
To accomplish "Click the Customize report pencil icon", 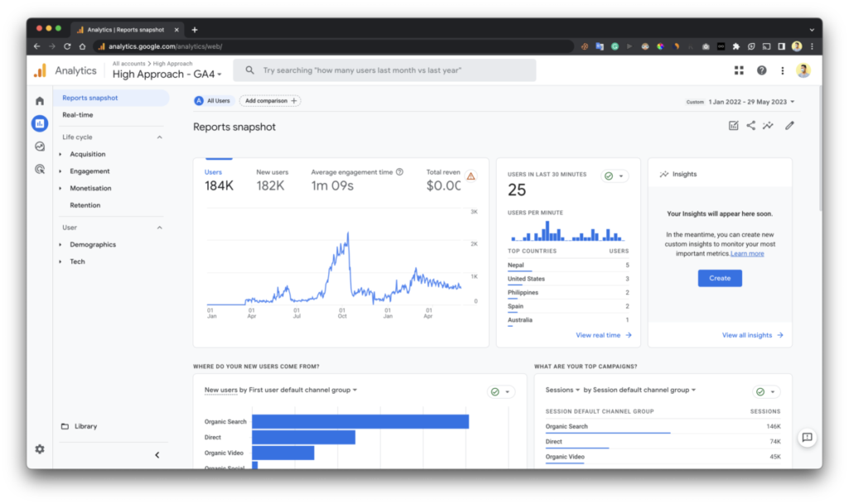I will [789, 126].
